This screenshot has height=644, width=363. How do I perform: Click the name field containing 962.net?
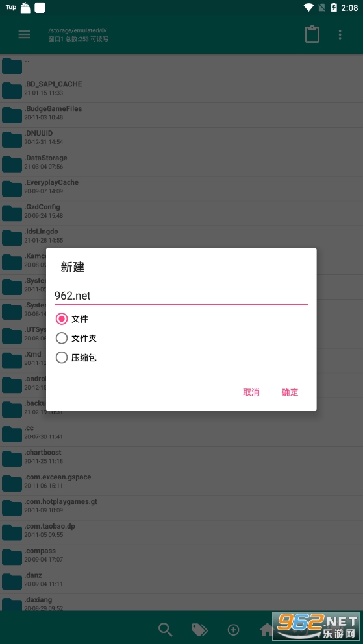point(181,296)
